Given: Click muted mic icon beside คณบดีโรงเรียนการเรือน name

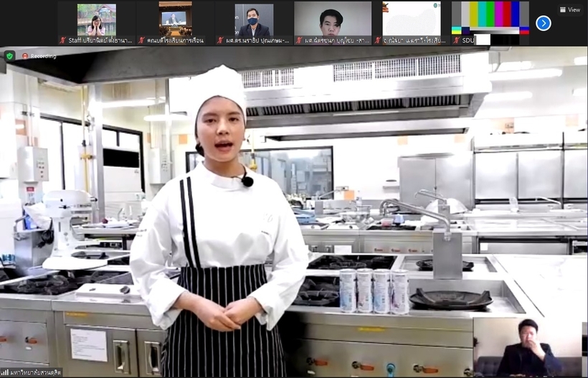Looking at the screenshot, I should pyautogui.click(x=142, y=41).
